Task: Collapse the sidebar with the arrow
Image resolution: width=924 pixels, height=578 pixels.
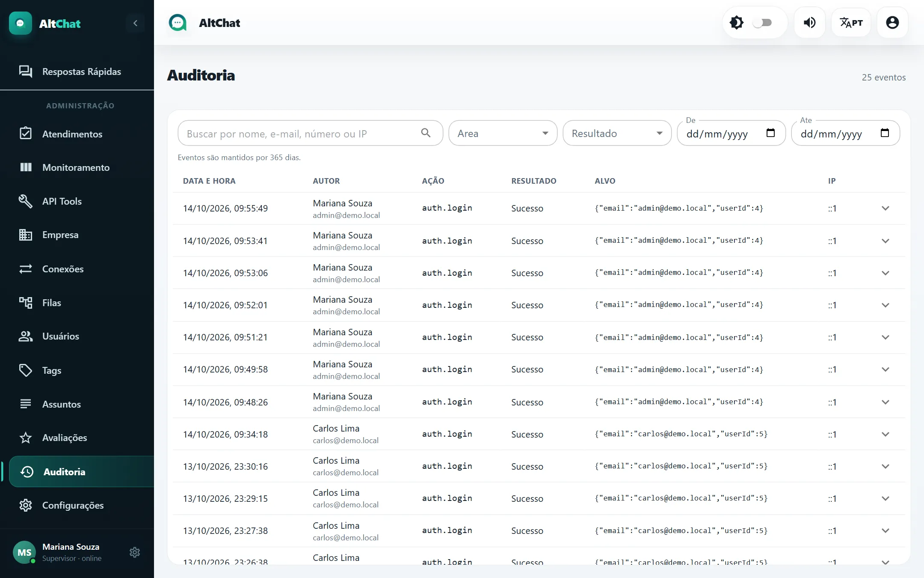Action: coord(135,23)
